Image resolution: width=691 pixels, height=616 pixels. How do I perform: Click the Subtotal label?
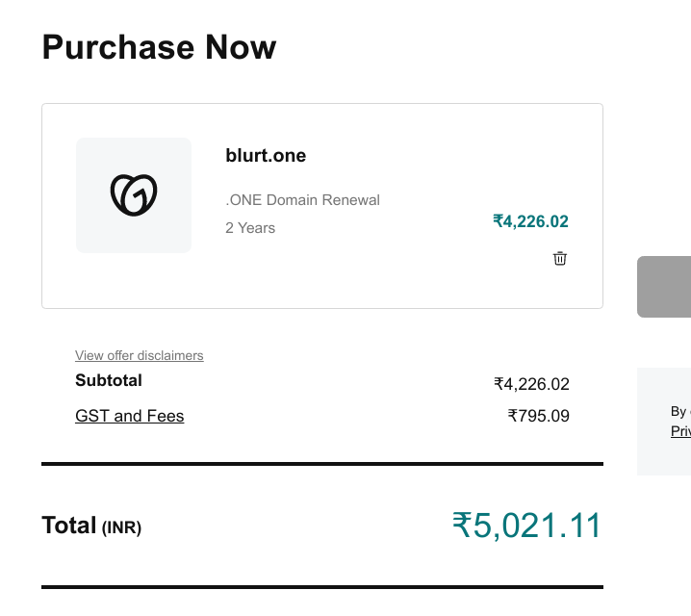pos(109,380)
